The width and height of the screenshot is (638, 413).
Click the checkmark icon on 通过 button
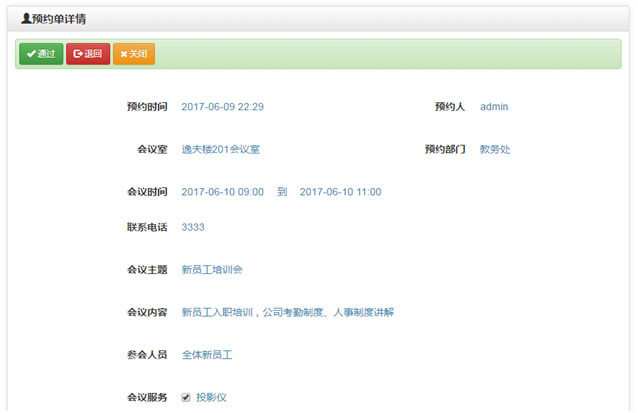(31, 54)
